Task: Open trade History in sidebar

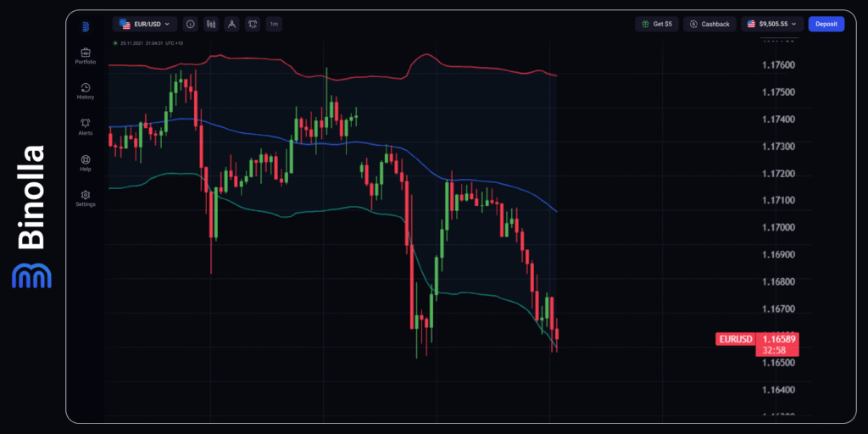Action: [86, 91]
